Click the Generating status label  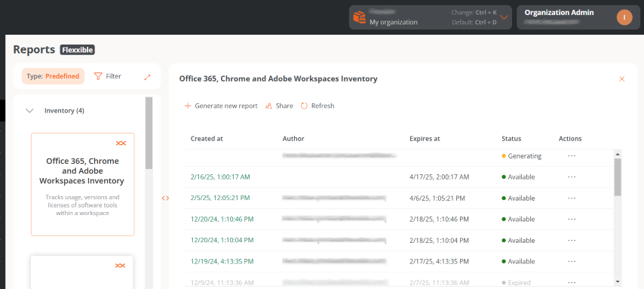click(522, 155)
